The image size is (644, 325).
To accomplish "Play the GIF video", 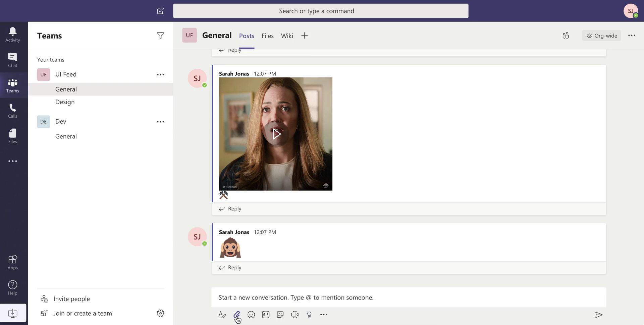I will coord(276,134).
